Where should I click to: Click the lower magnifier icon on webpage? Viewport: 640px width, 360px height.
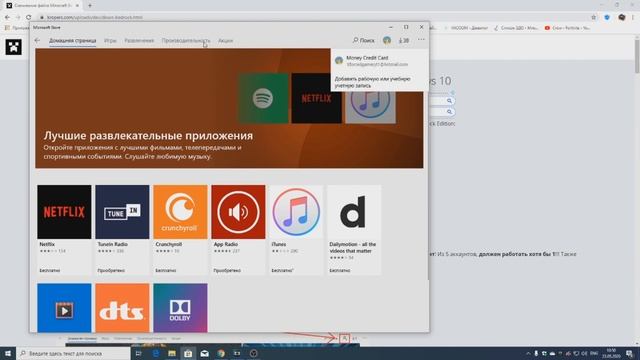(x=449, y=111)
